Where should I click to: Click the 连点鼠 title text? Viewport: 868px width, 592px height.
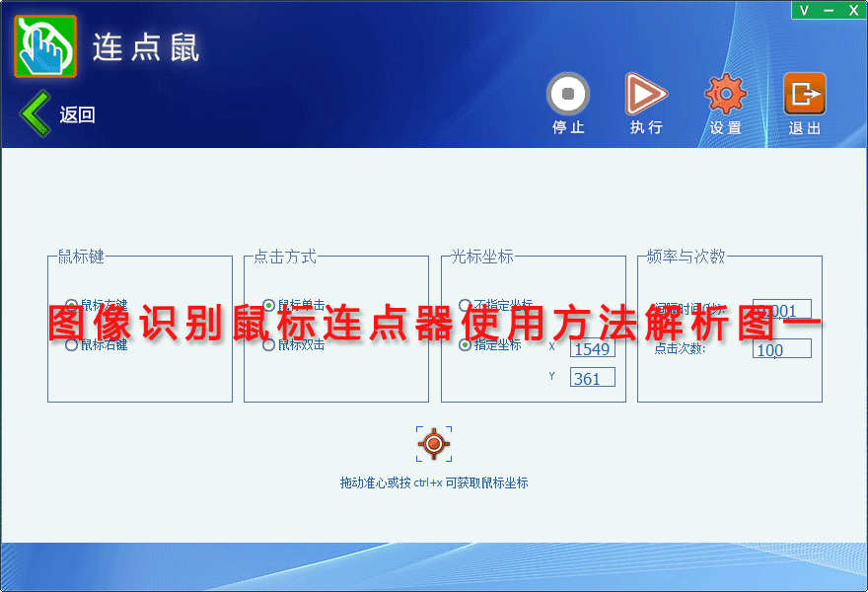tap(146, 47)
